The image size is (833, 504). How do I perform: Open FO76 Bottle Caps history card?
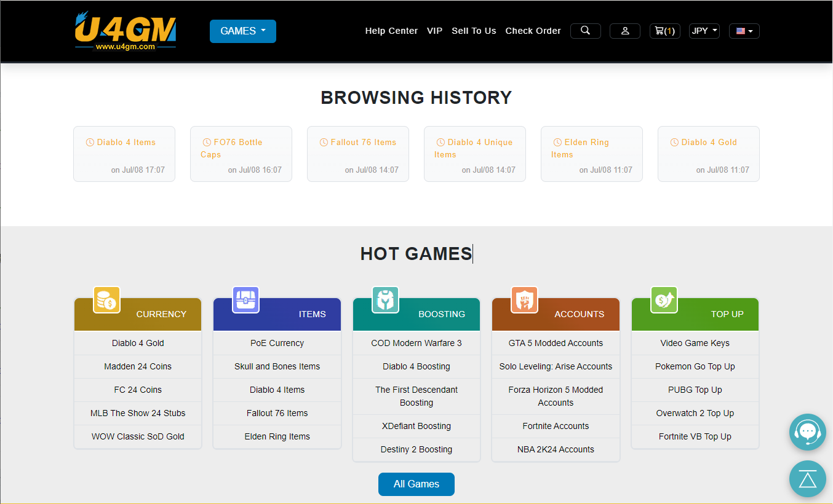tap(241, 154)
